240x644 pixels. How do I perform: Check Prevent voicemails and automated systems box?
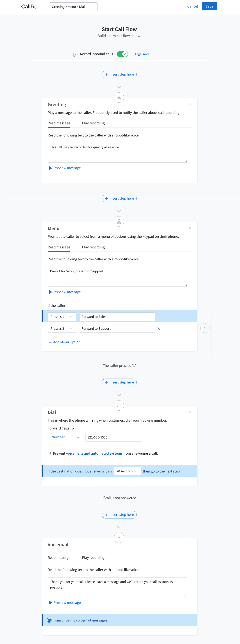(49, 453)
